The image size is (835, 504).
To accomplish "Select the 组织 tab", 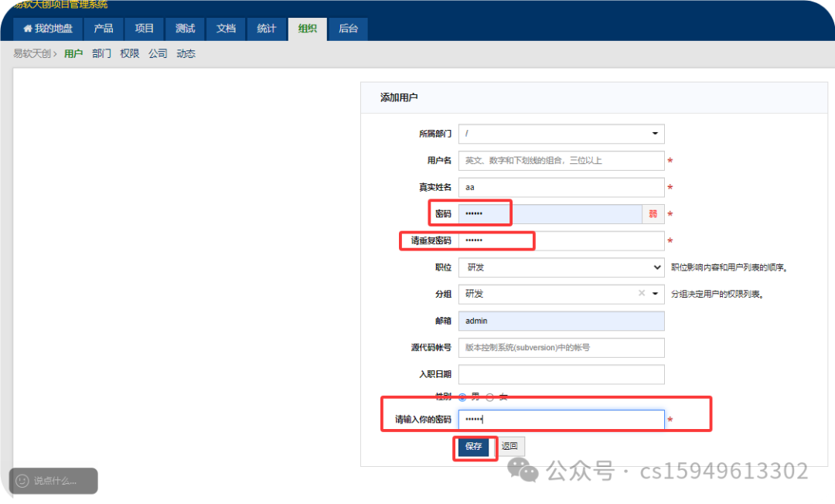I will (x=307, y=29).
